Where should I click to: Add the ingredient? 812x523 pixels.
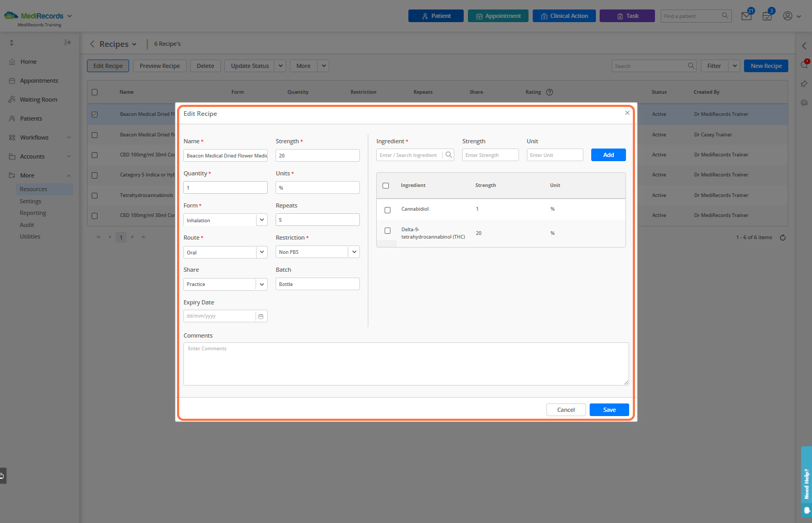point(609,155)
